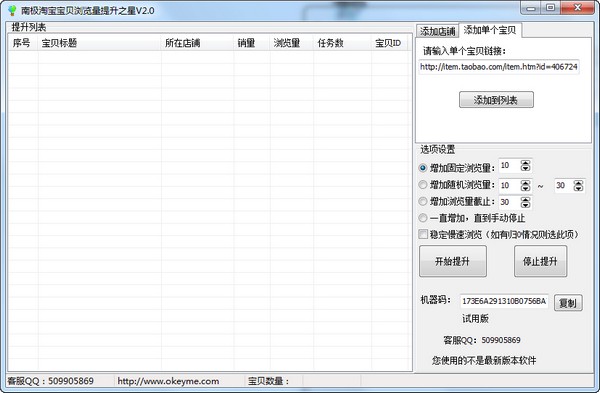Click the 添加到列表 button
Image resolution: width=600 pixels, height=393 pixels.
click(x=496, y=100)
